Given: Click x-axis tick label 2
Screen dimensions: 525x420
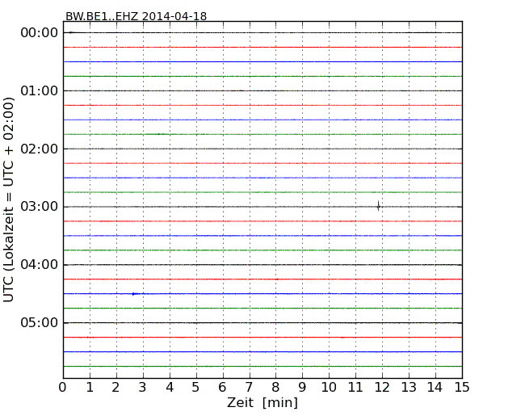Looking at the screenshot, I should pos(115,387).
